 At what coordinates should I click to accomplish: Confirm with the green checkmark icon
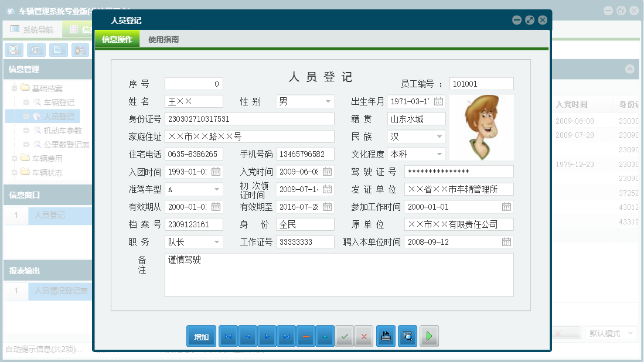click(x=344, y=336)
